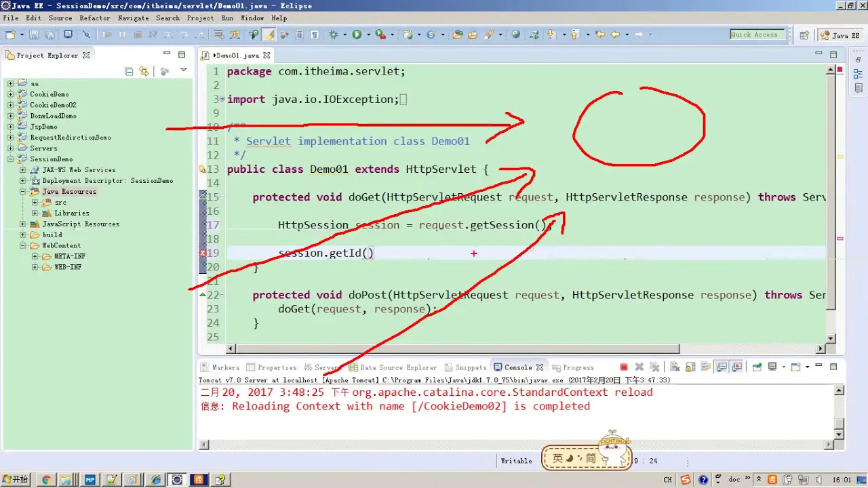This screenshot has width=868, height=488.
Task: Select RequestRedirctionDemo project
Action: [71, 138]
